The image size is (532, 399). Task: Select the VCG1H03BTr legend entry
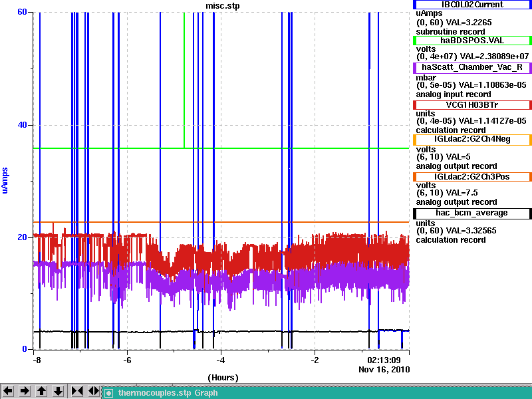(x=472, y=105)
